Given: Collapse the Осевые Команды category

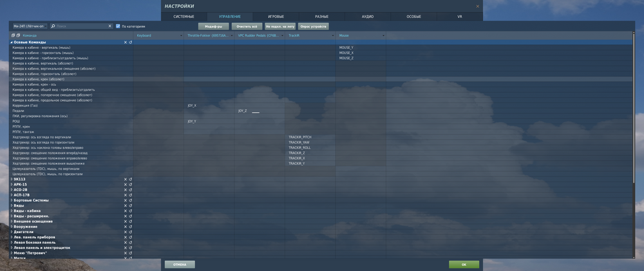Looking at the screenshot, I should [x=12, y=42].
